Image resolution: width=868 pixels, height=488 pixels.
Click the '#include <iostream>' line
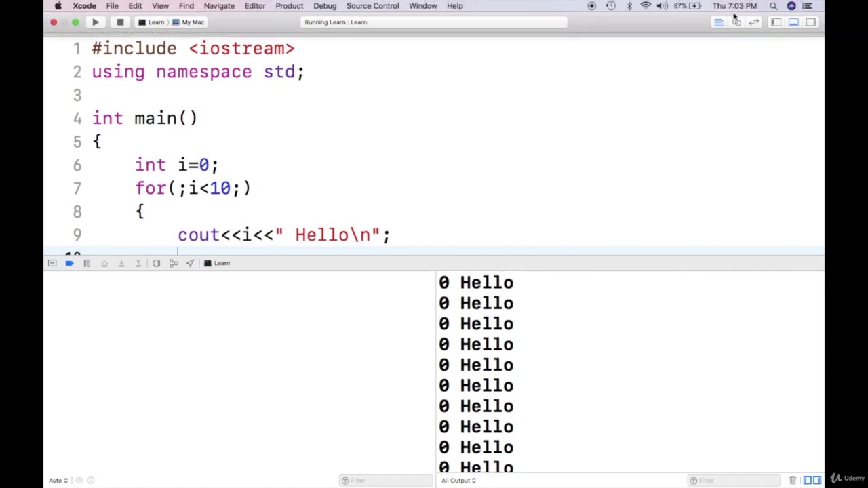click(x=193, y=49)
